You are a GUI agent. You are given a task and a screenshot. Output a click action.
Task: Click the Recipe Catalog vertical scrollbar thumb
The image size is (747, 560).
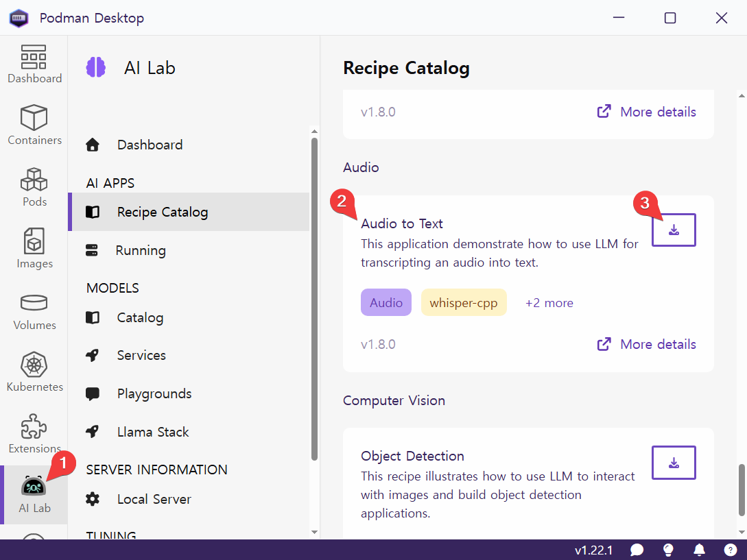pyautogui.click(x=741, y=489)
